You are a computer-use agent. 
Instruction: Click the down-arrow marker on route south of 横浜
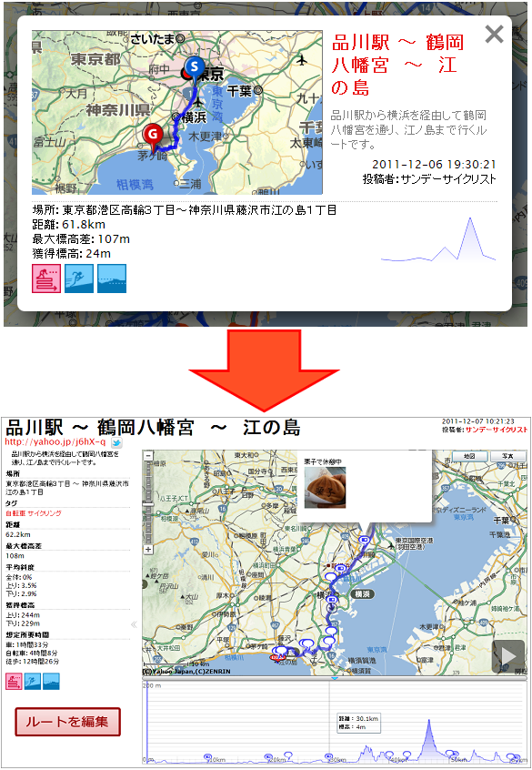[332, 608]
